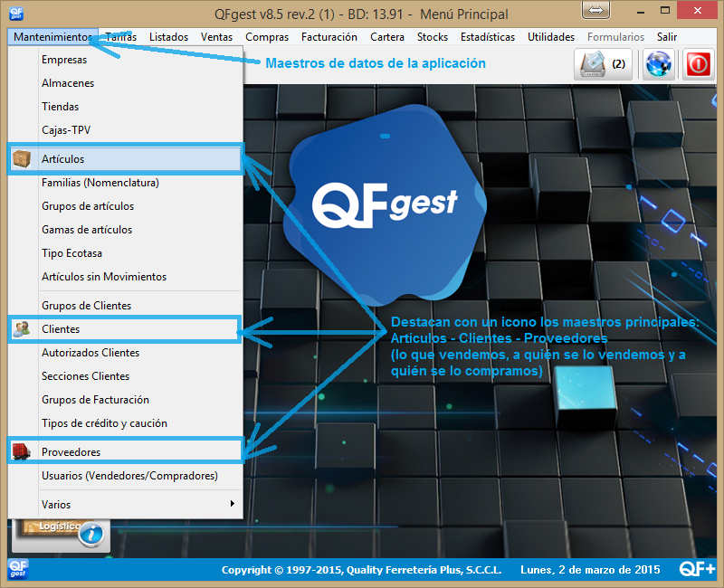Select Tiendas from the menu
Image resolution: width=724 pixels, height=588 pixels.
click(x=125, y=107)
